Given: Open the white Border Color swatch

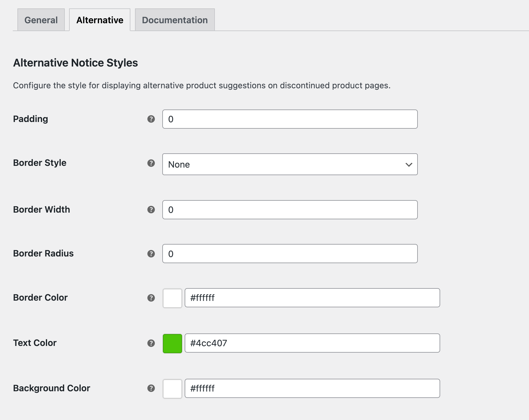Looking at the screenshot, I should pyautogui.click(x=172, y=298).
